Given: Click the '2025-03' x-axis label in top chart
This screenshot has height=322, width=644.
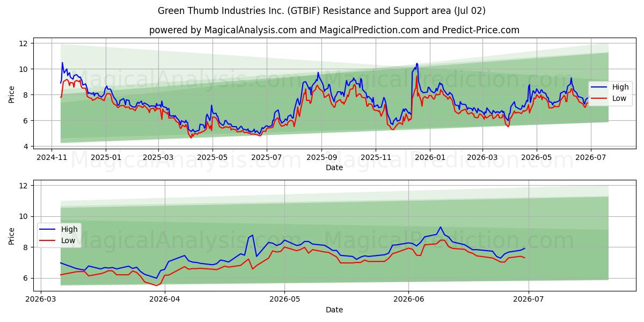Looking at the screenshot, I should click(x=158, y=158).
